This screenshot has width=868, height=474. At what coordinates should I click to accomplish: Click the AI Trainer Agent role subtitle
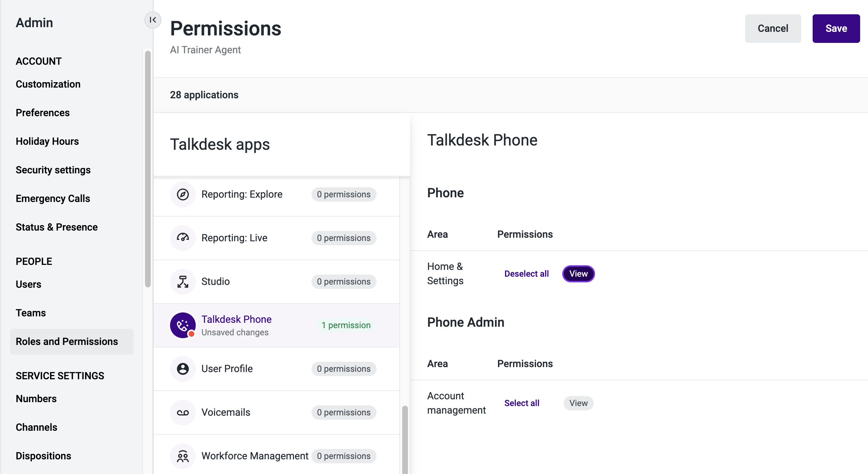click(205, 50)
